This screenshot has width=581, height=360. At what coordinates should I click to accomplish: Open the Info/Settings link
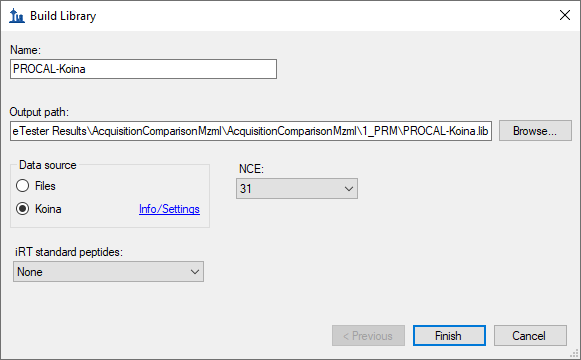click(169, 209)
